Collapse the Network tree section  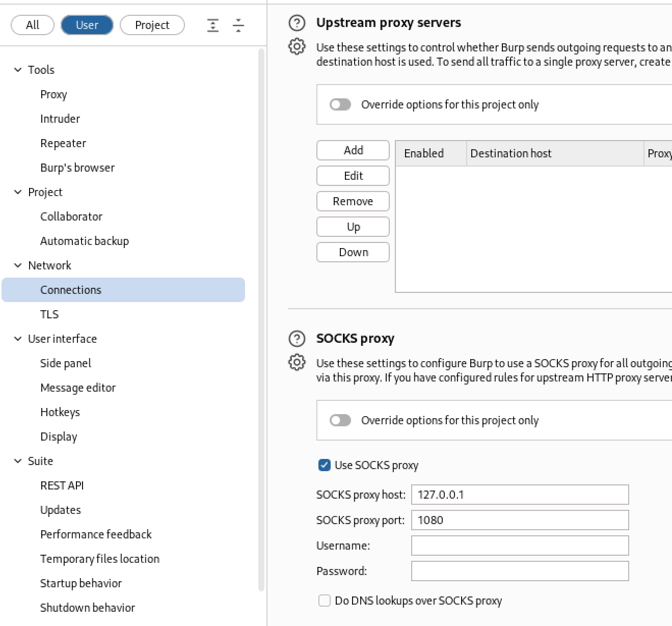[x=18, y=265]
